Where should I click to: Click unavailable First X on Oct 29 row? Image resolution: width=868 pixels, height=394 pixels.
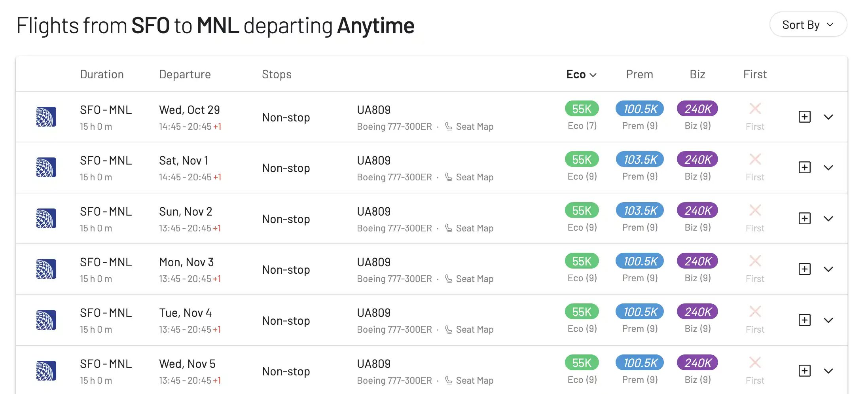pos(755,108)
